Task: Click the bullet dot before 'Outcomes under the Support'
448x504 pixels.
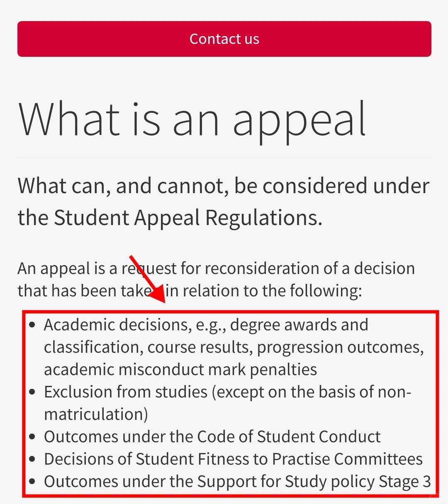Action: 33,482
